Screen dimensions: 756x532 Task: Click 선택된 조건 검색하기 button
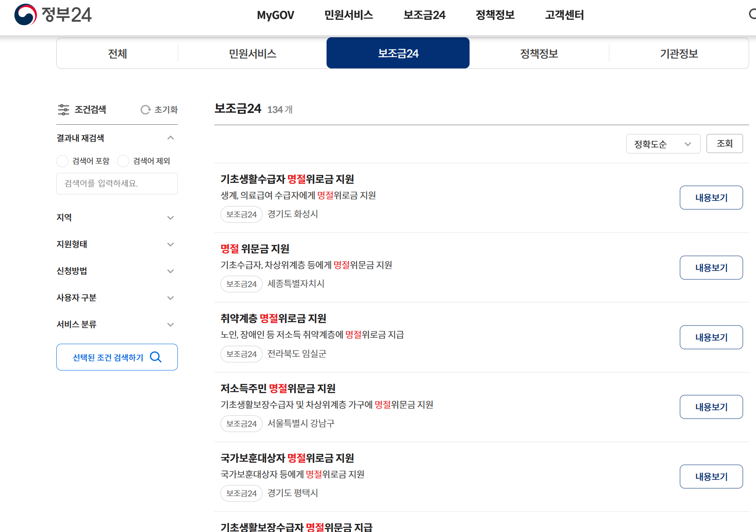117,357
